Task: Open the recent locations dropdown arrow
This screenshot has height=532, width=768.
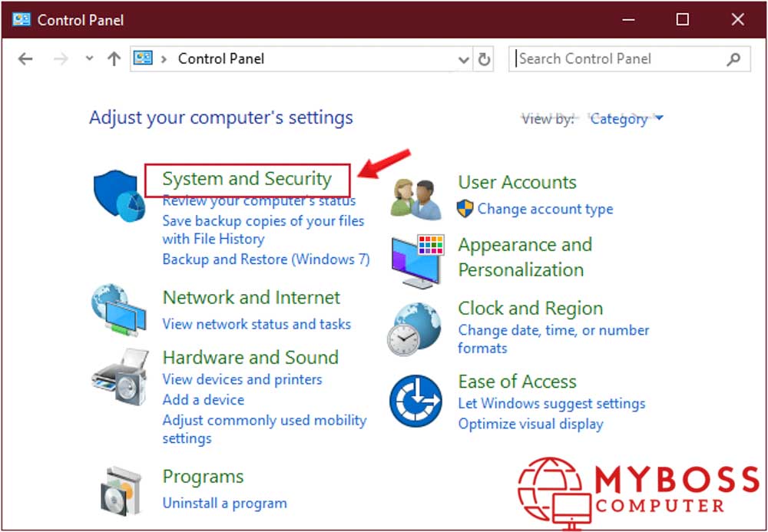Action: tap(90, 59)
